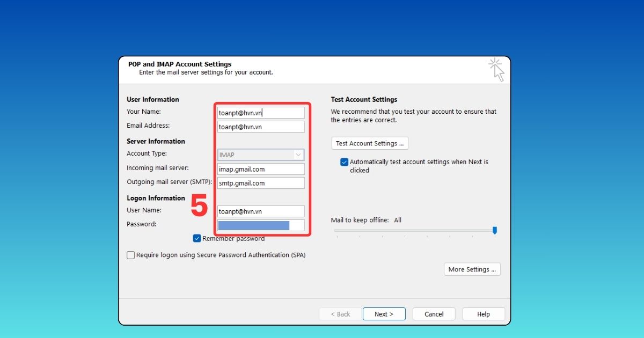Open the More Settings dialog
644x338 pixels.
pos(472,269)
